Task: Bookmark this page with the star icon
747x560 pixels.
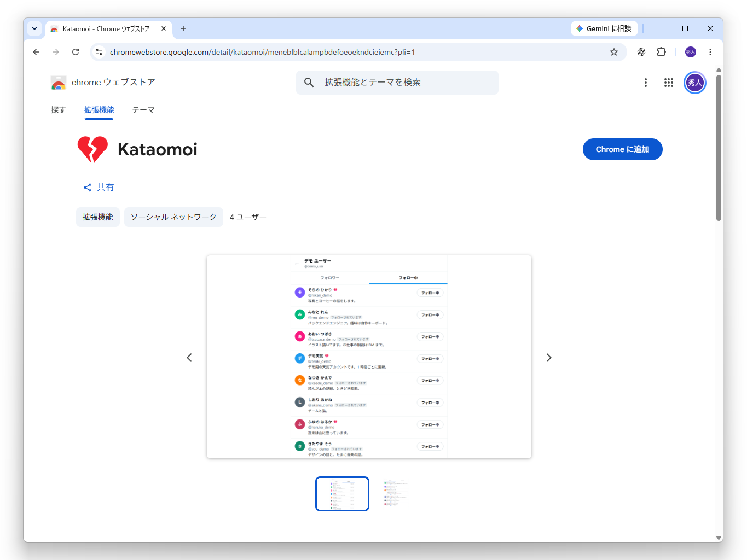Action: pyautogui.click(x=614, y=52)
